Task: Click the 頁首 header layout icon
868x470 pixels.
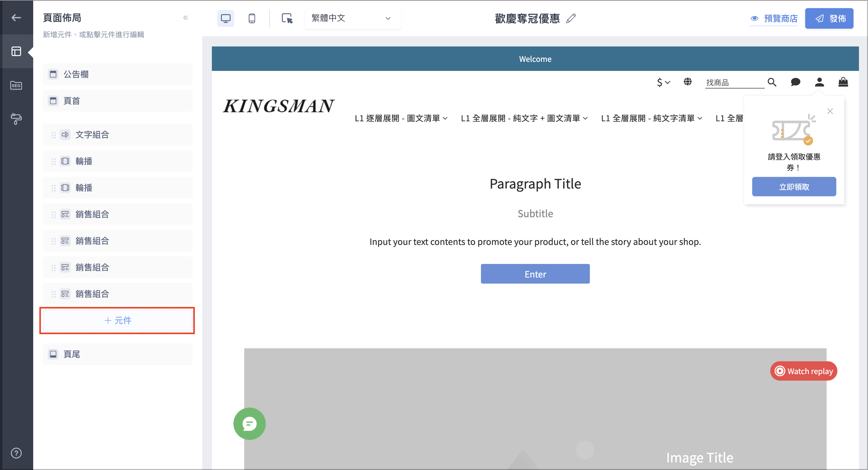Action: point(53,101)
